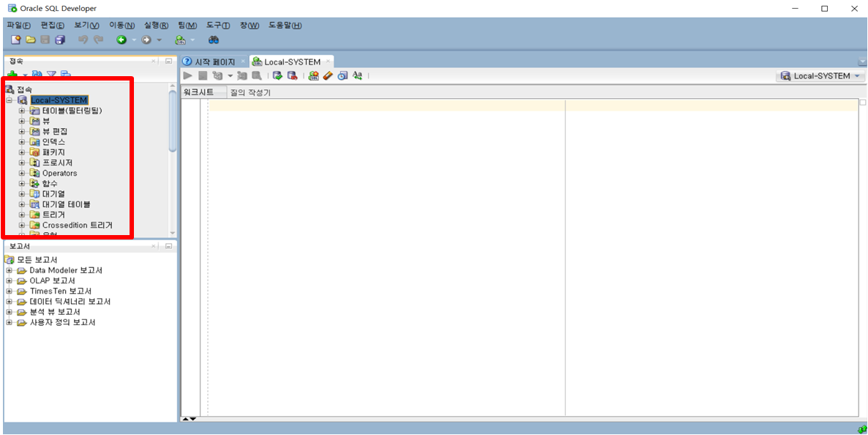The image size is (868, 435).
Task: Expand the 인덱스 tree node
Action: [x=22, y=142]
